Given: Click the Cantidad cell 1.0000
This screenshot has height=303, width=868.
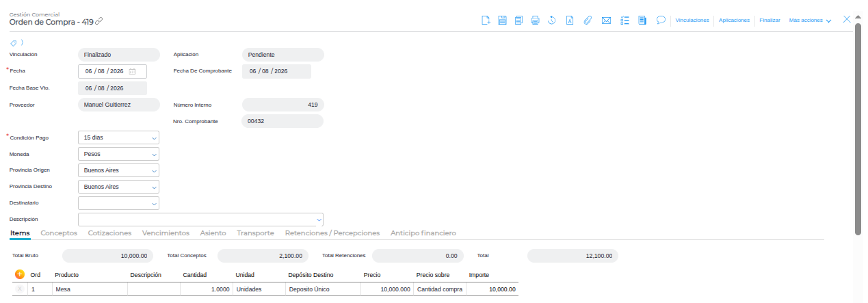Looking at the screenshot, I should pos(207,289).
